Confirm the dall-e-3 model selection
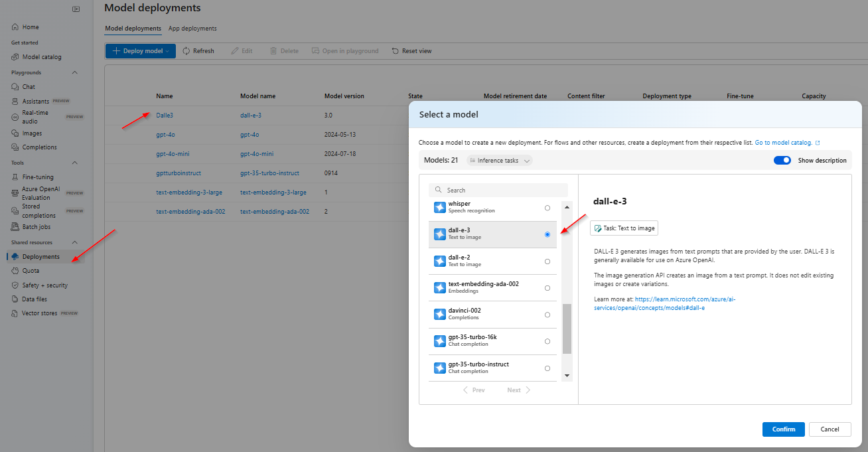The width and height of the screenshot is (868, 452). click(x=783, y=429)
